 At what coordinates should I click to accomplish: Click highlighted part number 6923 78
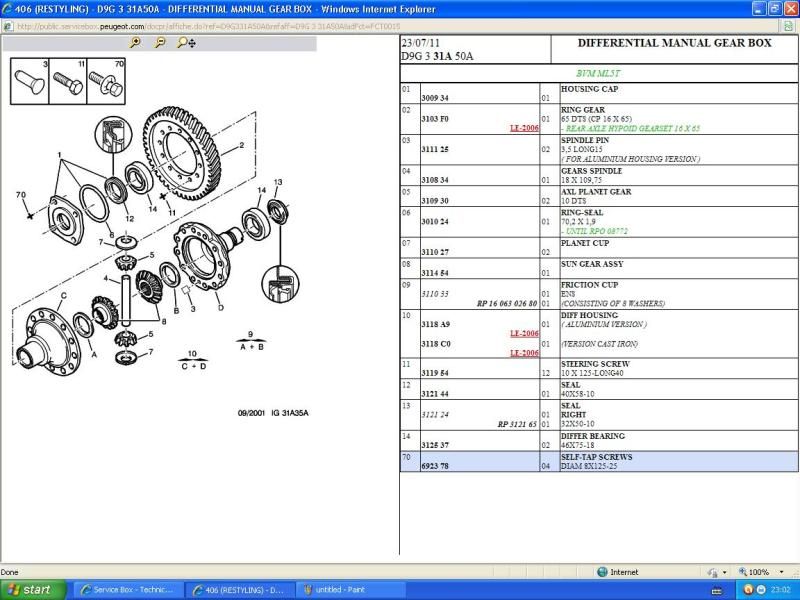point(435,466)
